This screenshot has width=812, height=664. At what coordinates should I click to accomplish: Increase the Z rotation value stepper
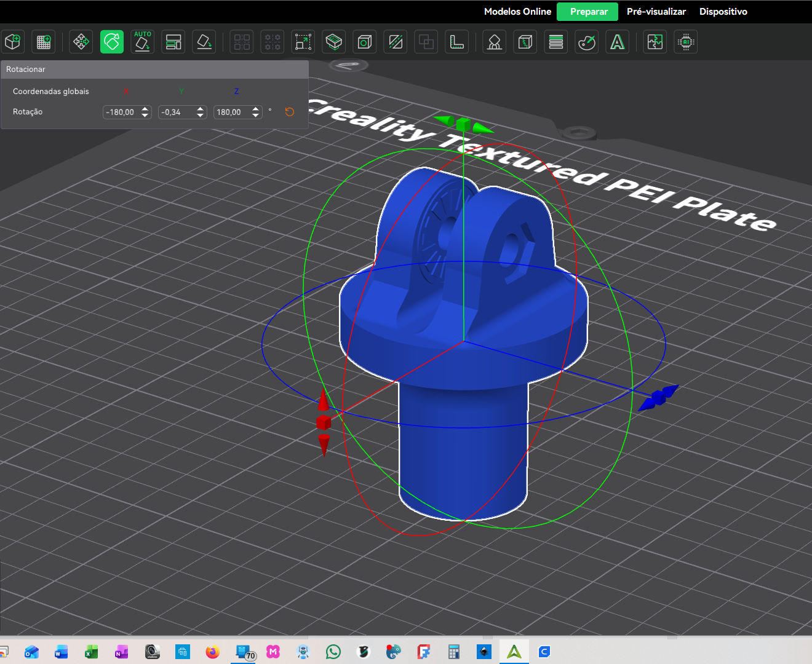tap(256, 109)
